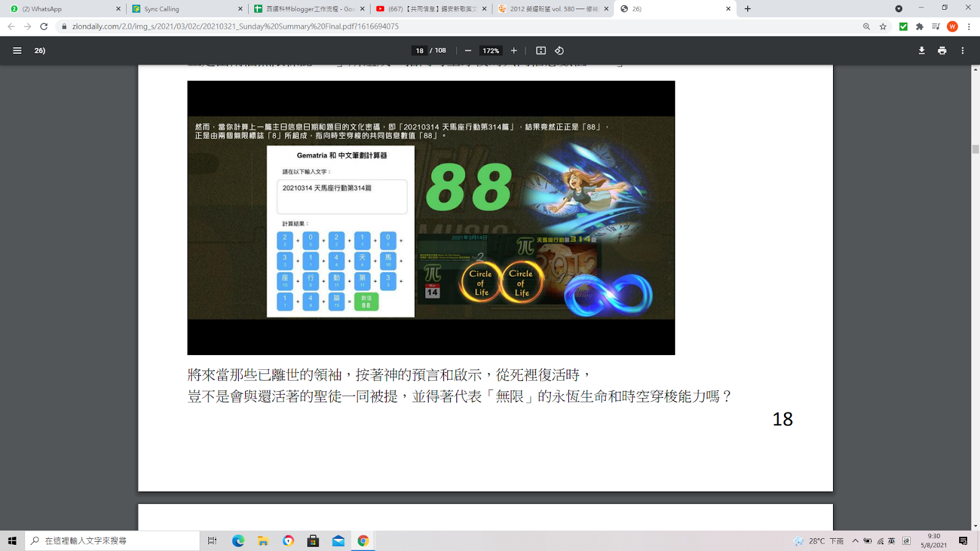This screenshot has height=551, width=980.
Task: Go forward in browser history
Action: [28, 26]
